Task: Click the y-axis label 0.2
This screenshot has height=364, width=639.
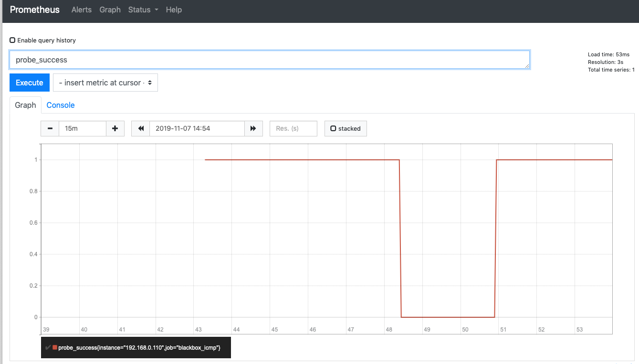Action: 33,286
